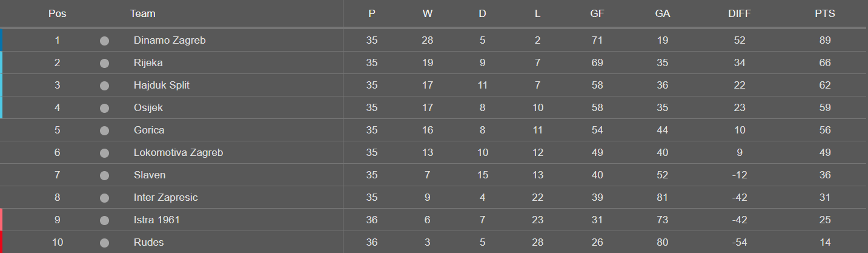This screenshot has width=868, height=253.
Task: Sort the table by PTS column
Action: [x=824, y=13]
